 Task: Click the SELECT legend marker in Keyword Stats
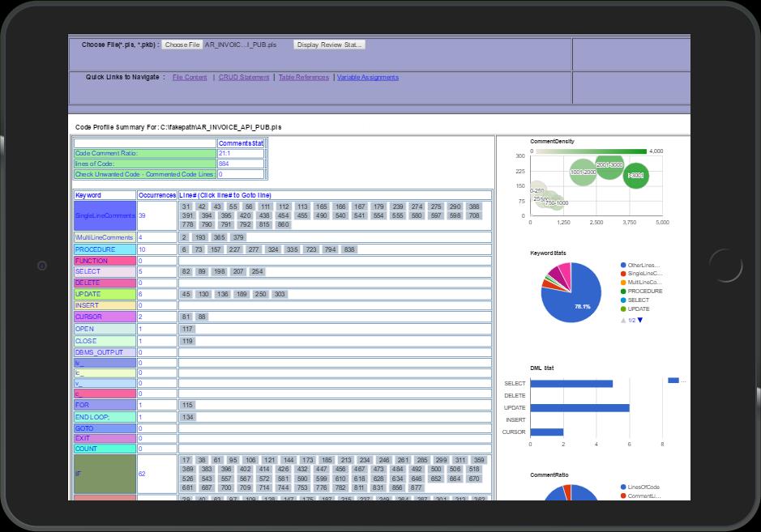[623, 300]
